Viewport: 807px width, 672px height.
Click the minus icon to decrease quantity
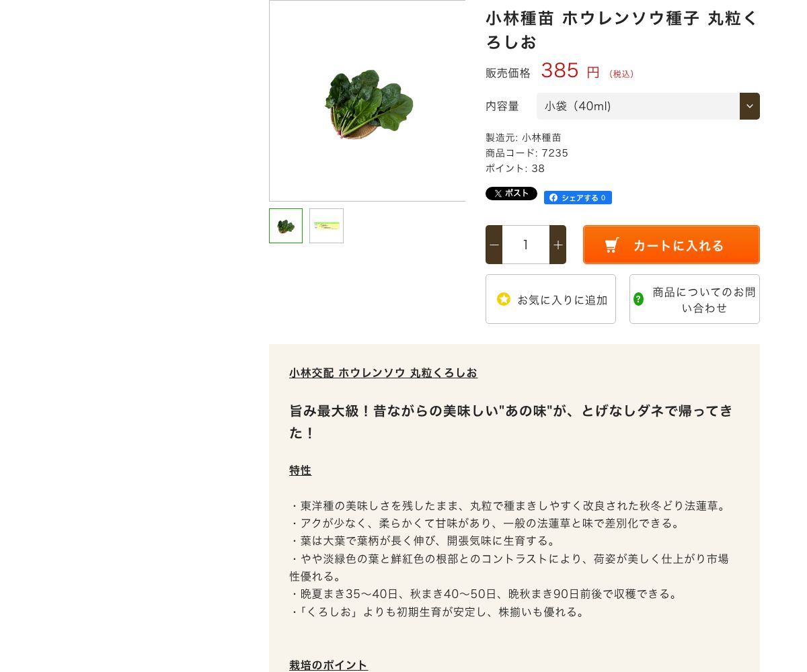click(x=494, y=245)
